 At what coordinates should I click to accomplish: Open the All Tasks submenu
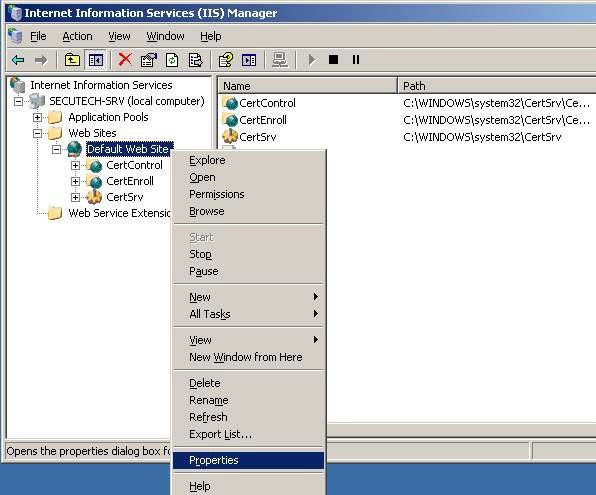[249, 314]
